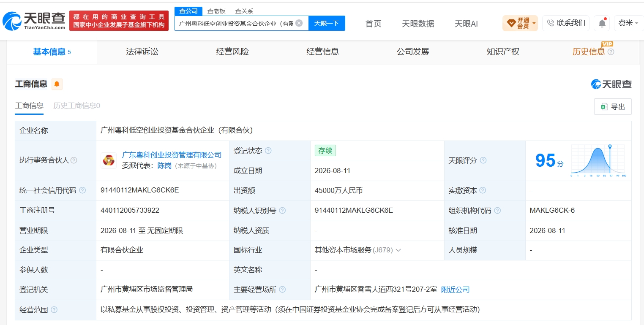
Task: Click the help icon beside 历史信息 tab
Action: [x=611, y=52]
